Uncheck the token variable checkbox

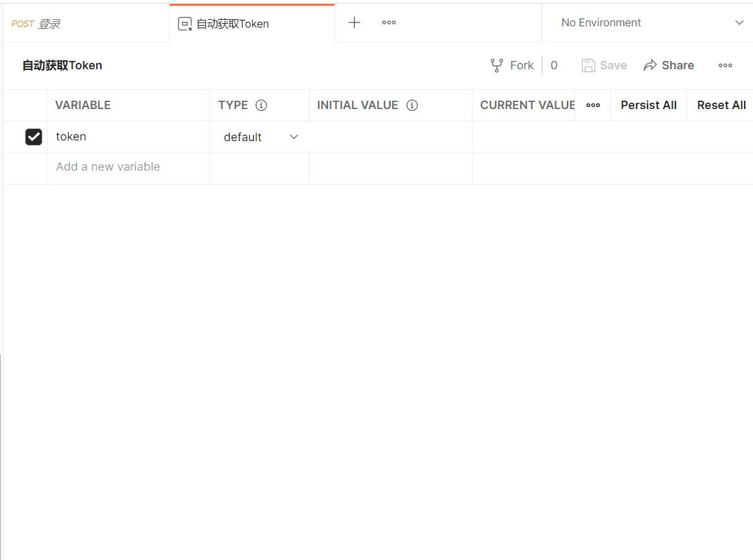coord(33,137)
